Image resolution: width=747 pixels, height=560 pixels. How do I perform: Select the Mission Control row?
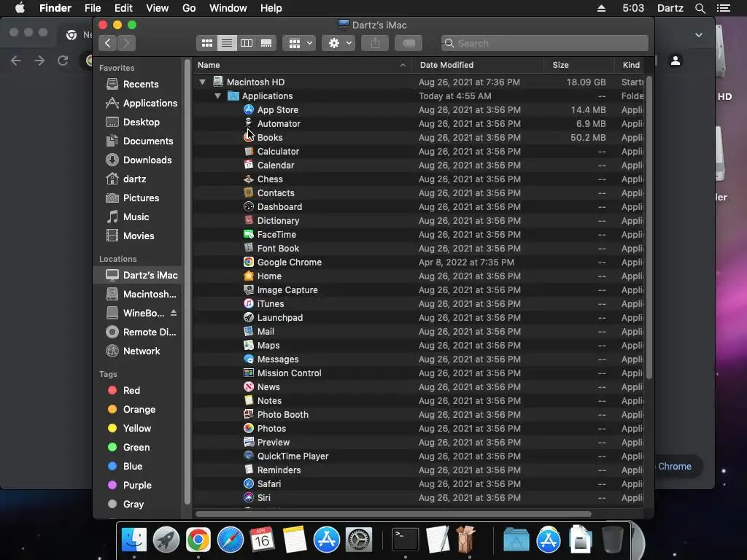419,373
